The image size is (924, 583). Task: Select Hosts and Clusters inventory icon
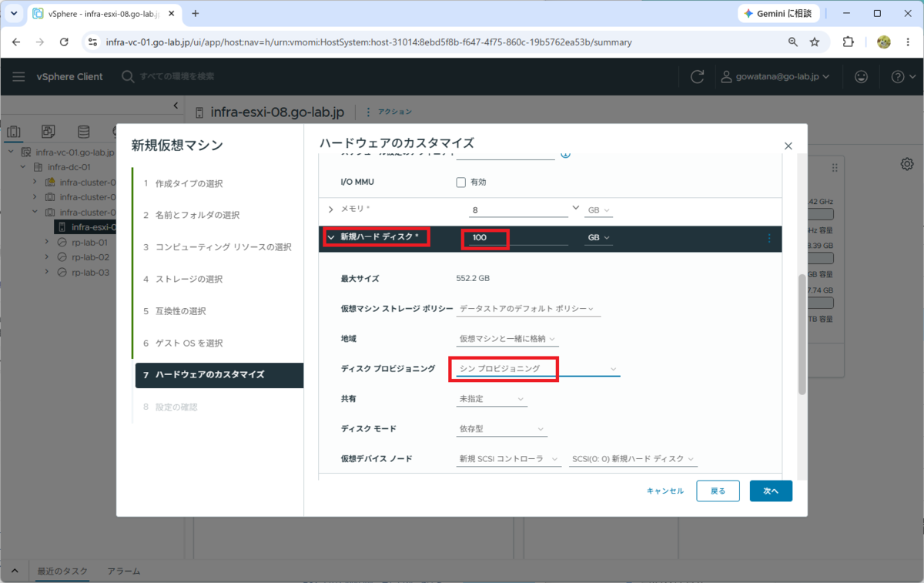point(14,132)
